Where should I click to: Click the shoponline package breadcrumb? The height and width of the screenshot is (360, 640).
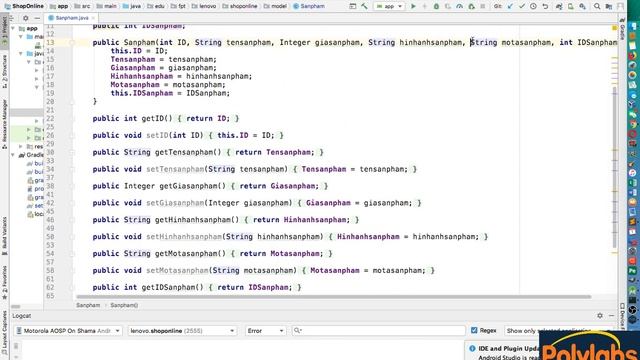(240, 6)
